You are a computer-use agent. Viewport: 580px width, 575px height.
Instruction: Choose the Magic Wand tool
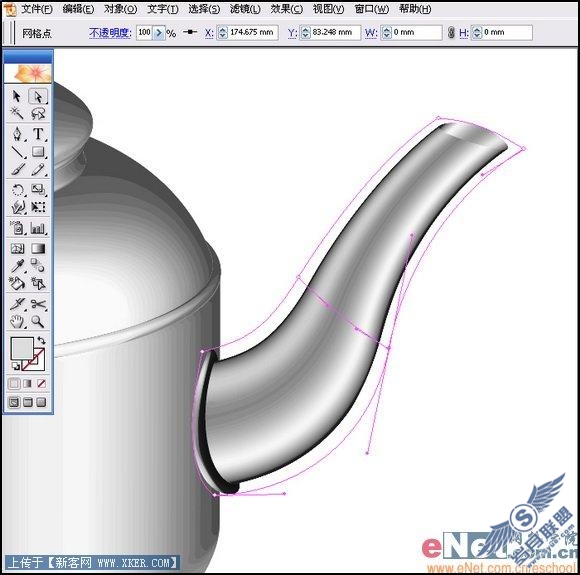pyautogui.click(x=17, y=114)
